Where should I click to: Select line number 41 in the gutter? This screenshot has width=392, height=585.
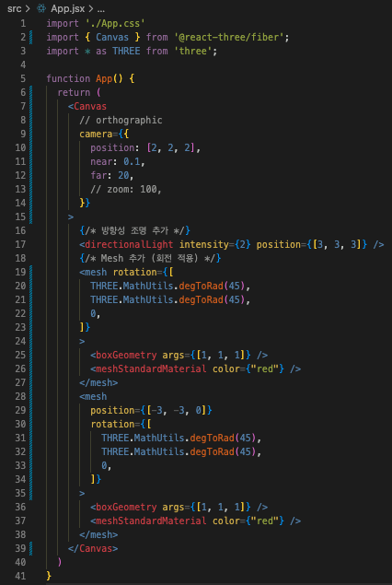(20, 576)
